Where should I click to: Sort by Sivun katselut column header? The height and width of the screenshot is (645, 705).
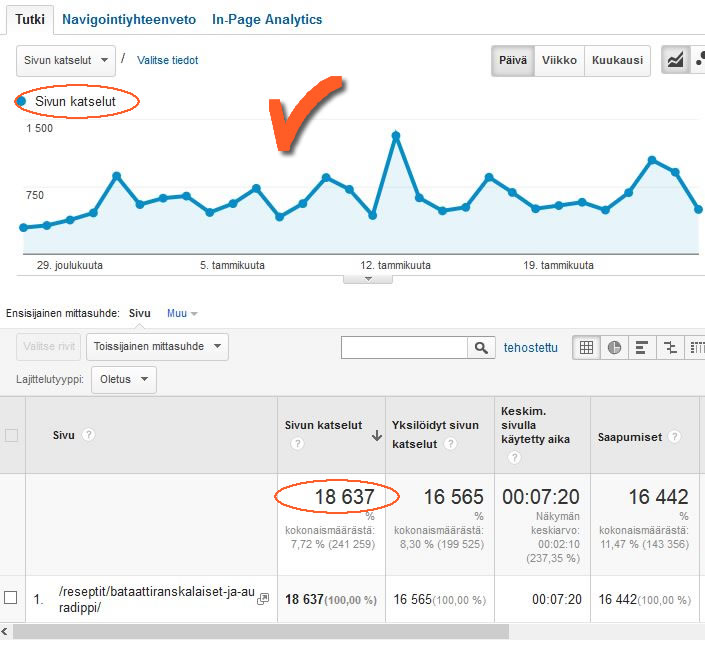click(x=323, y=425)
